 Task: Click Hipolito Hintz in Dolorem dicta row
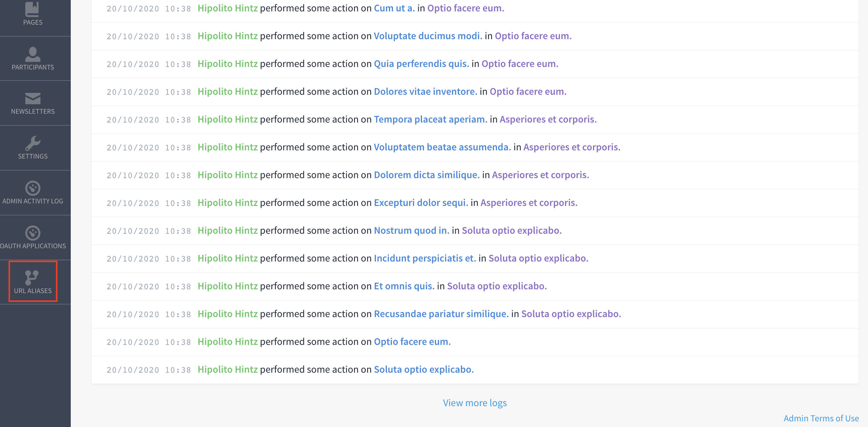pos(227,175)
